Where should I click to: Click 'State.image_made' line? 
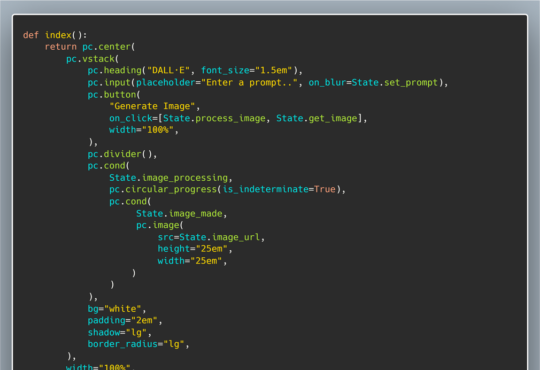(181, 214)
